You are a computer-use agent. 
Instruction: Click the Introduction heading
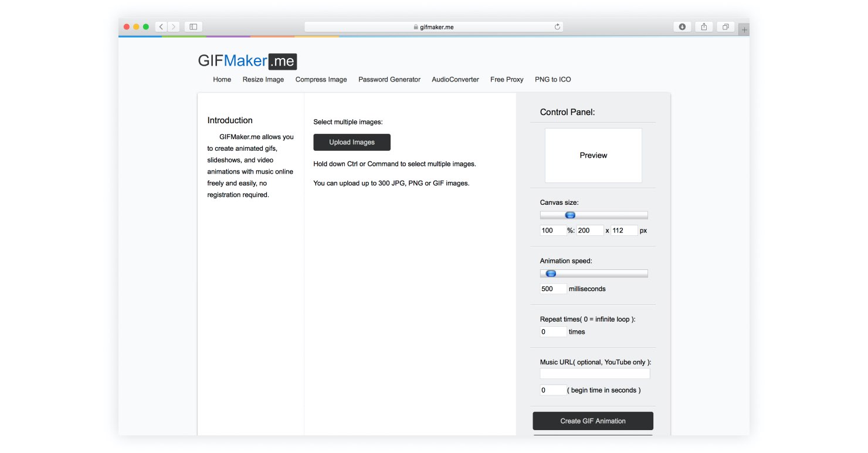[230, 120]
